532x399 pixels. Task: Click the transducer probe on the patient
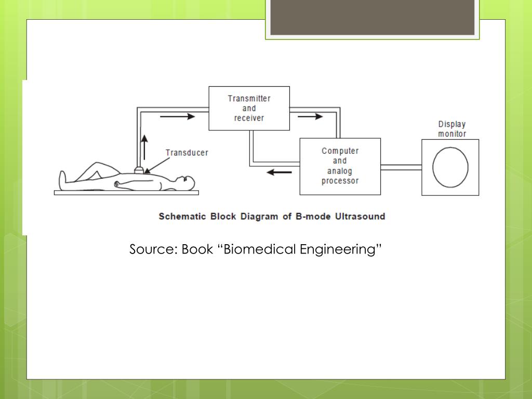[139, 170]
